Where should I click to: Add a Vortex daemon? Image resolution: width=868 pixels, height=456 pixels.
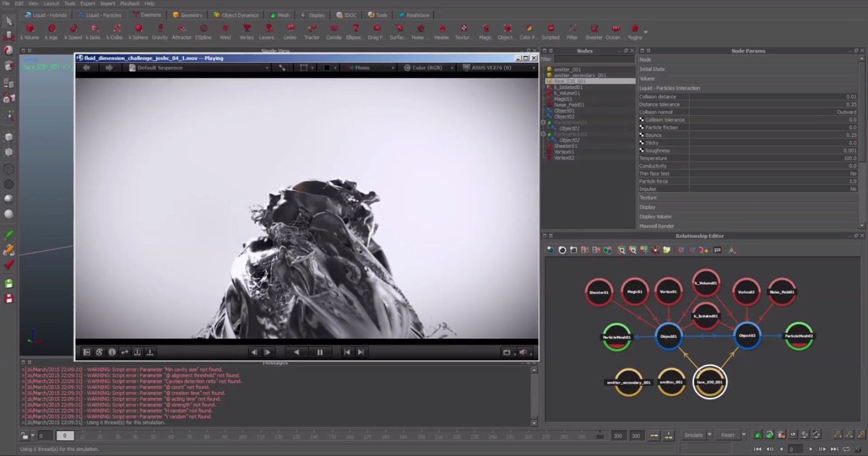pos(247,32)
